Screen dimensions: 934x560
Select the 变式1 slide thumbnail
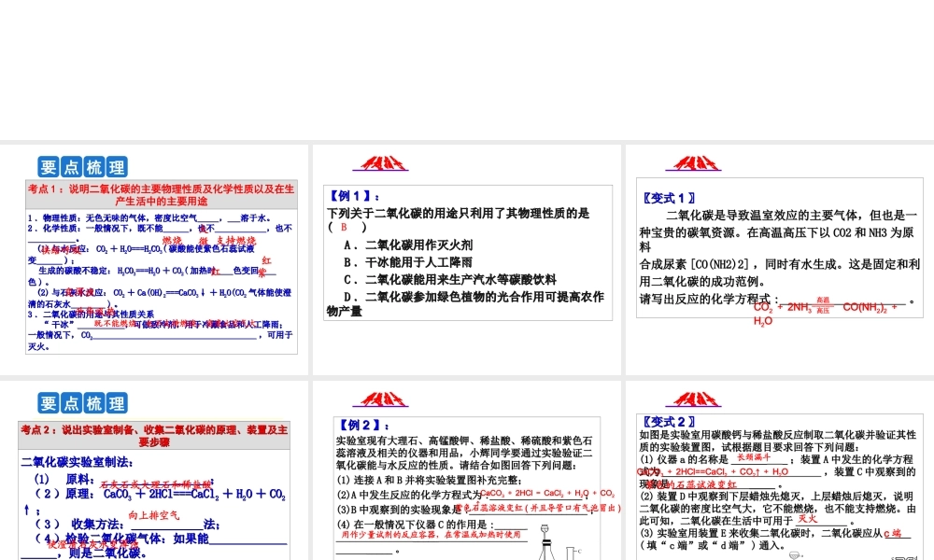pyautogui.click(x=780, y=260)
